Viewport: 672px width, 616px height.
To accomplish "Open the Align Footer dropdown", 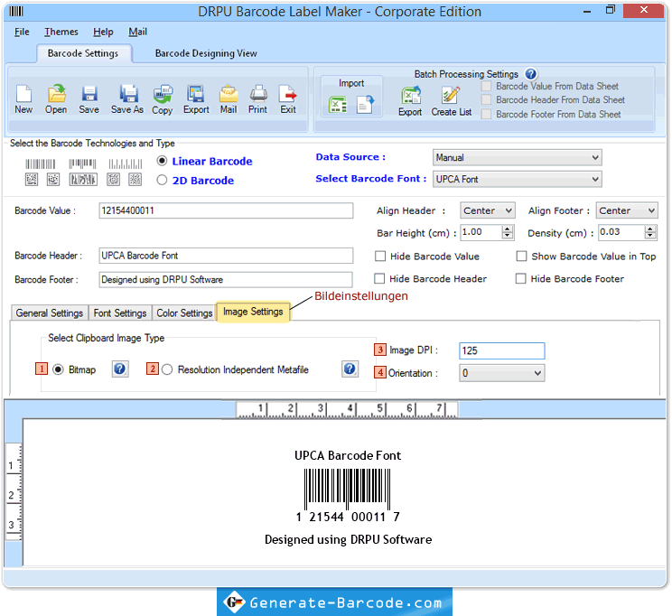I will coord(627,210).
